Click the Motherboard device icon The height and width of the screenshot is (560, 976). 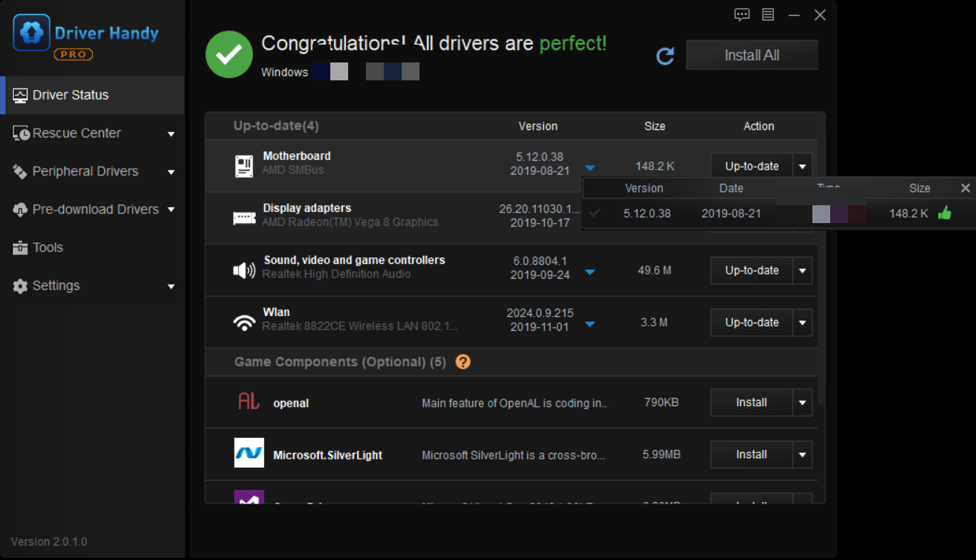coord(244,167)
